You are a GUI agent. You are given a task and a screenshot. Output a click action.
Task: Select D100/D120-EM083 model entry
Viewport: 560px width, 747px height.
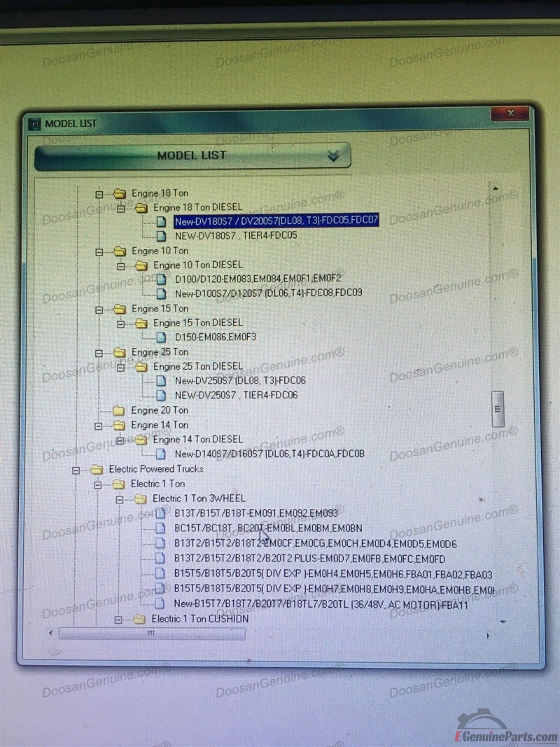258,279
